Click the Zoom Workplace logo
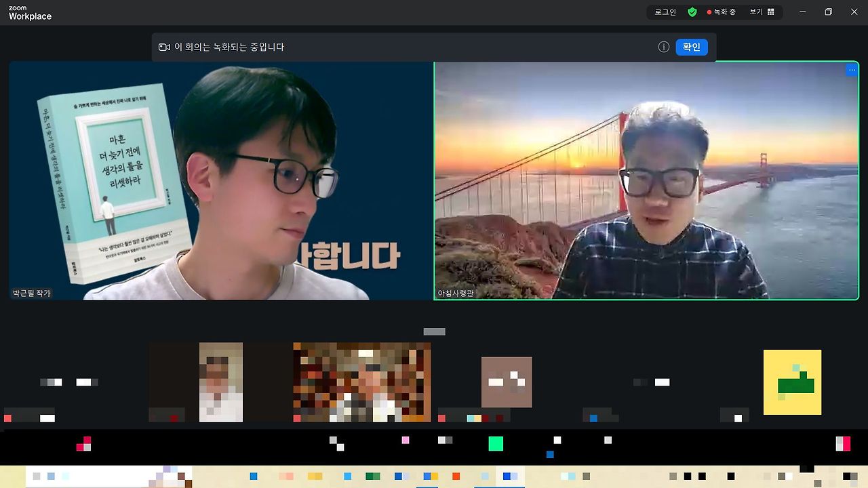Screen dimensions: 868x488 pyautogui.click(x=30, y=13)
